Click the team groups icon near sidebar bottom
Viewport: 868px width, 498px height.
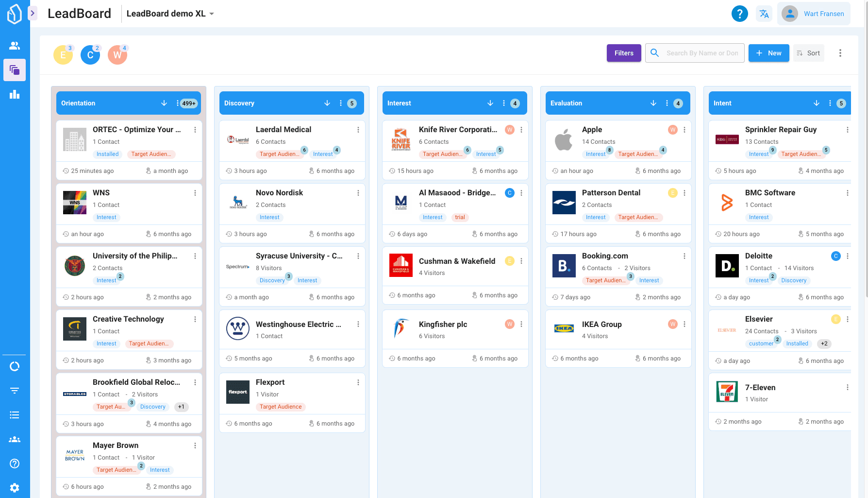tap(15, 439)
